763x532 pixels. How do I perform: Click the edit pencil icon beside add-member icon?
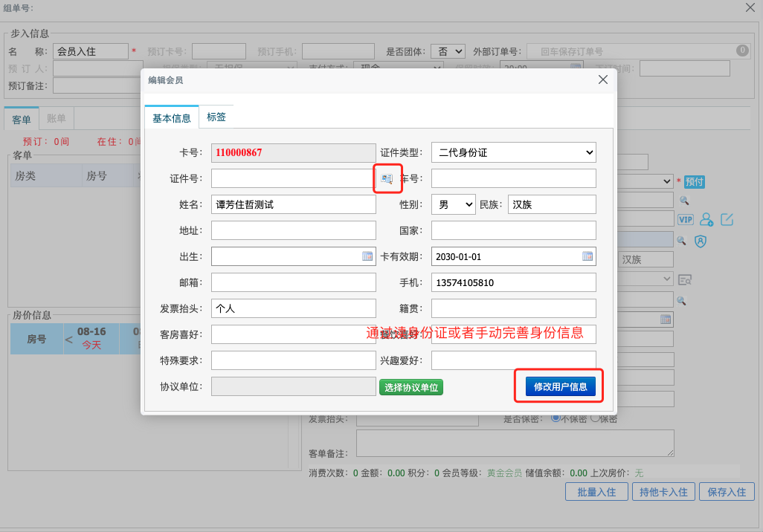727,220
